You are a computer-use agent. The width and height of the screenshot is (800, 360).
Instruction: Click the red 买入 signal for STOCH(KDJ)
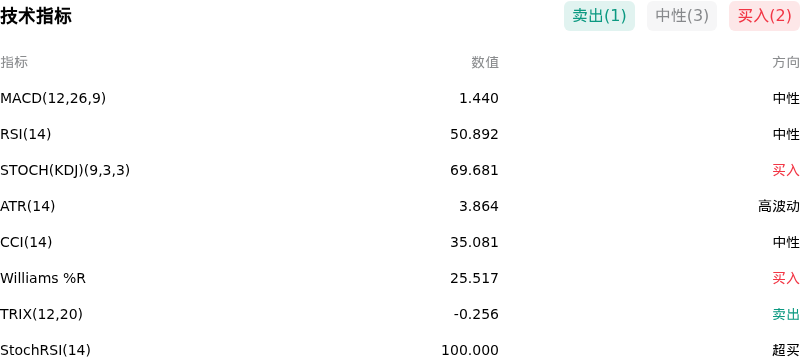tap(786, 170)
